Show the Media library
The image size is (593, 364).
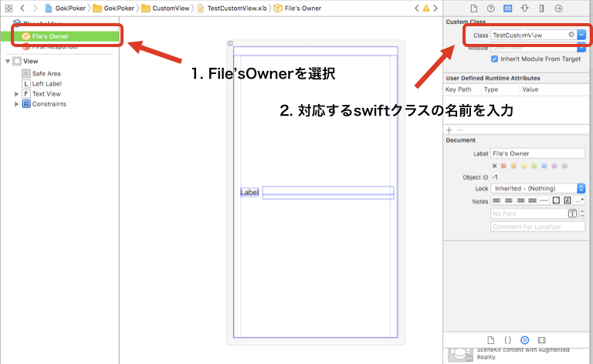(x=541, y=340)
